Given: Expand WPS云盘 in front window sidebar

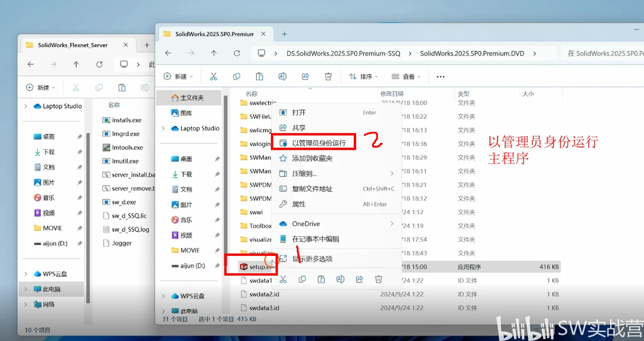Looking at the screenshot, I should (164, 296).
